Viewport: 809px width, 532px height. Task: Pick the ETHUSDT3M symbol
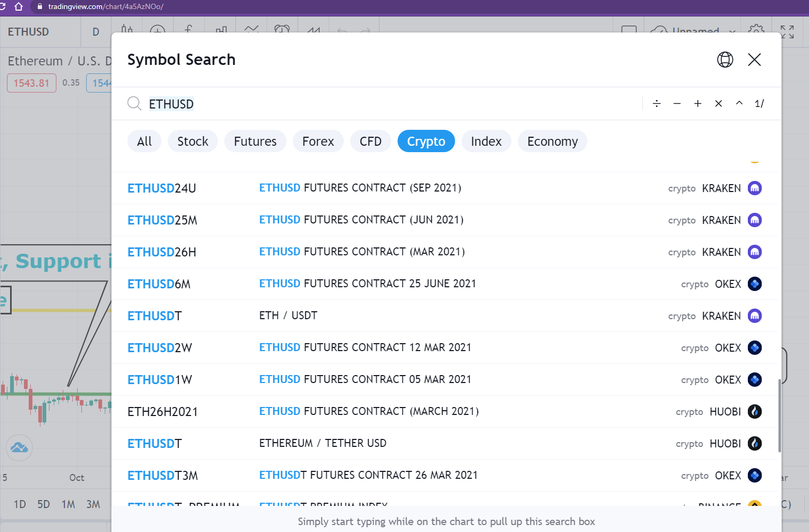click(x=163, y=476)
